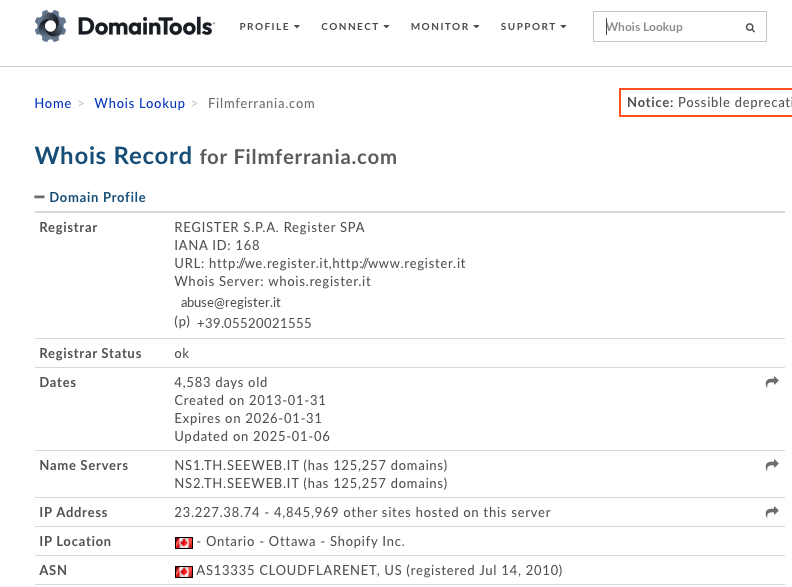792x587 pixels.
Task: Click the Registrar Status row label
Action: 90,354
